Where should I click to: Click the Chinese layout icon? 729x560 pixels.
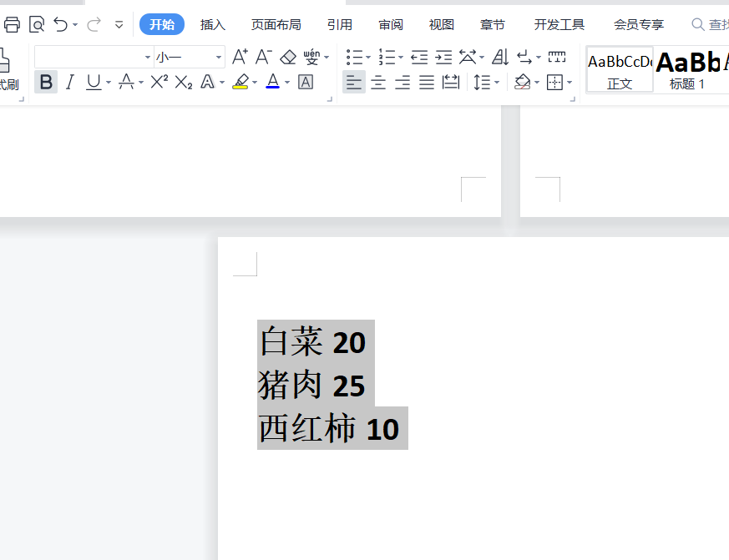pos(468,57)
